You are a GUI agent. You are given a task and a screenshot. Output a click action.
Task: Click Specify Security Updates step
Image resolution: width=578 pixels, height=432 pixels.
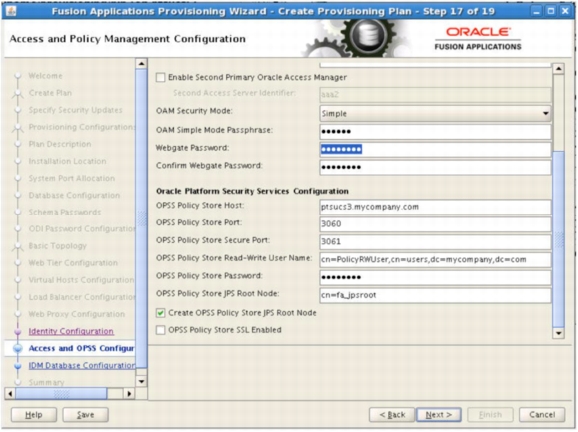(76, 110)
